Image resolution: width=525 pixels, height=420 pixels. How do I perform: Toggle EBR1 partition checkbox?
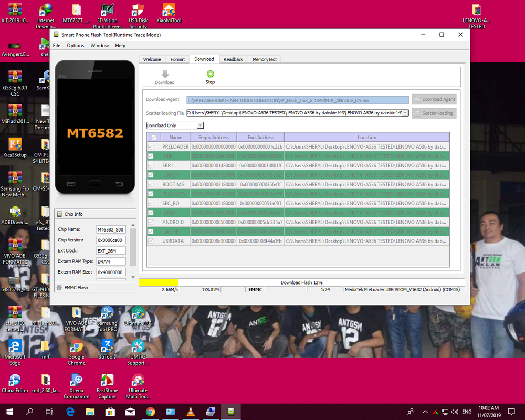[x=151, y=165]
